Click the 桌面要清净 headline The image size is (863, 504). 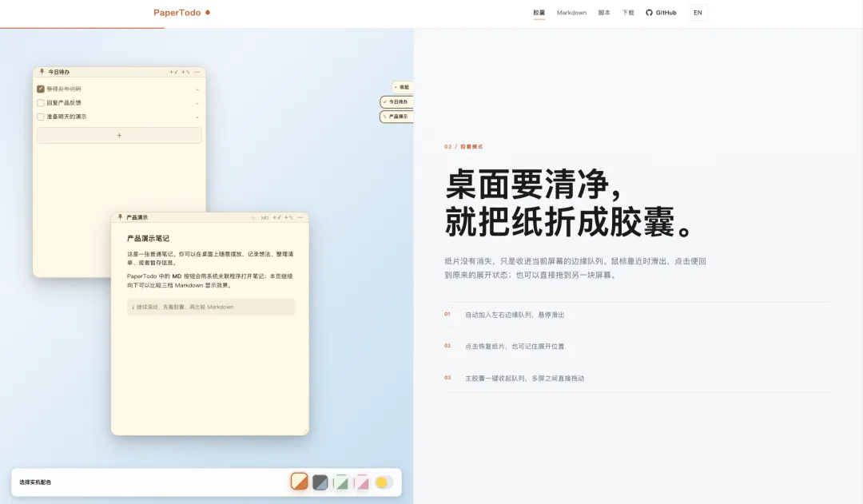click(534, 184)
